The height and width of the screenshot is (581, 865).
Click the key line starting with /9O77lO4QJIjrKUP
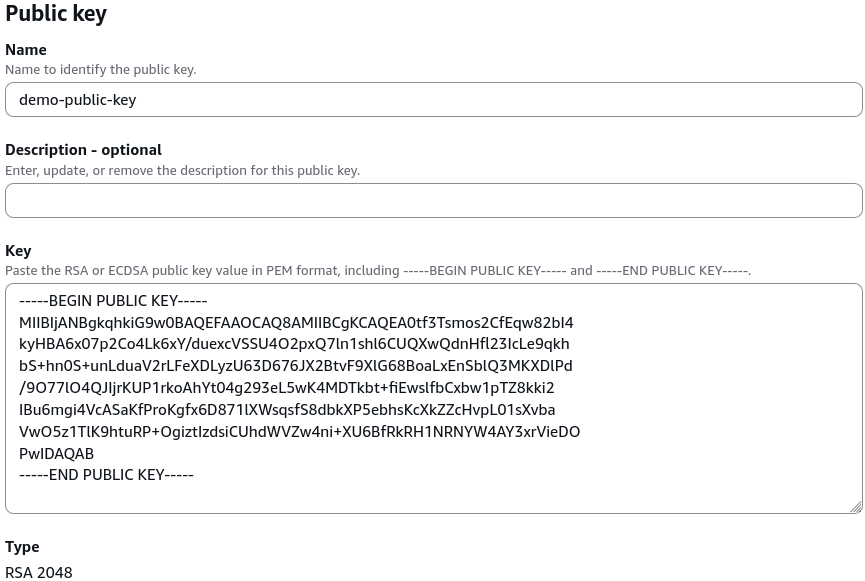(287, 388)
